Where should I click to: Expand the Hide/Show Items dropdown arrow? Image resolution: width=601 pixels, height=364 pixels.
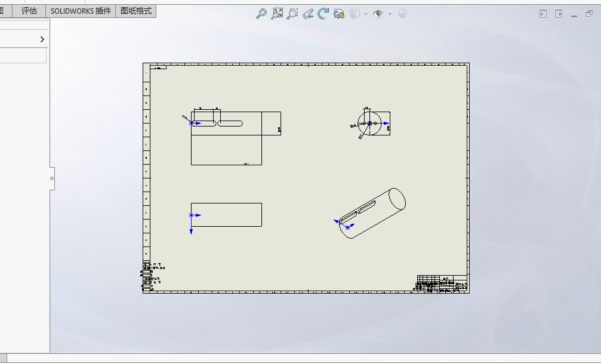coord(390,14)
